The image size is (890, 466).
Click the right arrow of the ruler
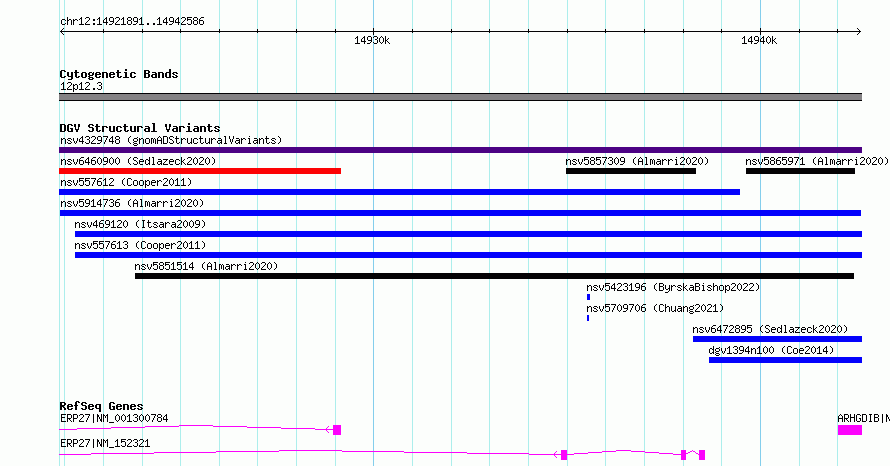click(x=858, y=32)
